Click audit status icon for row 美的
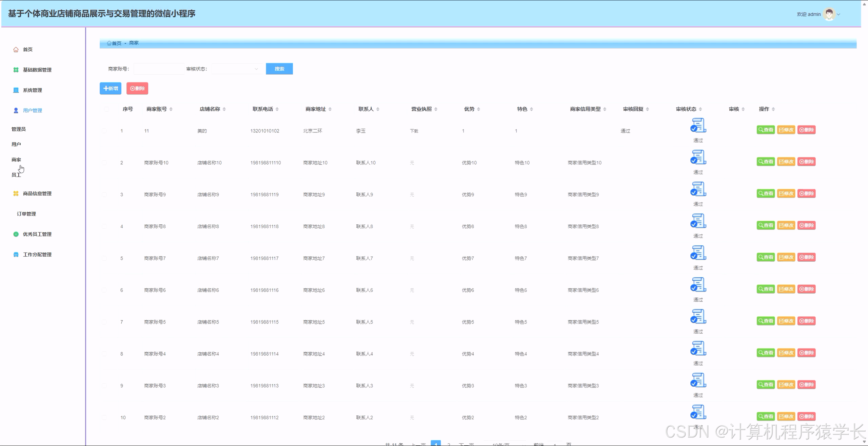Screen dimensions: 868x446 [x=698, y=125]
